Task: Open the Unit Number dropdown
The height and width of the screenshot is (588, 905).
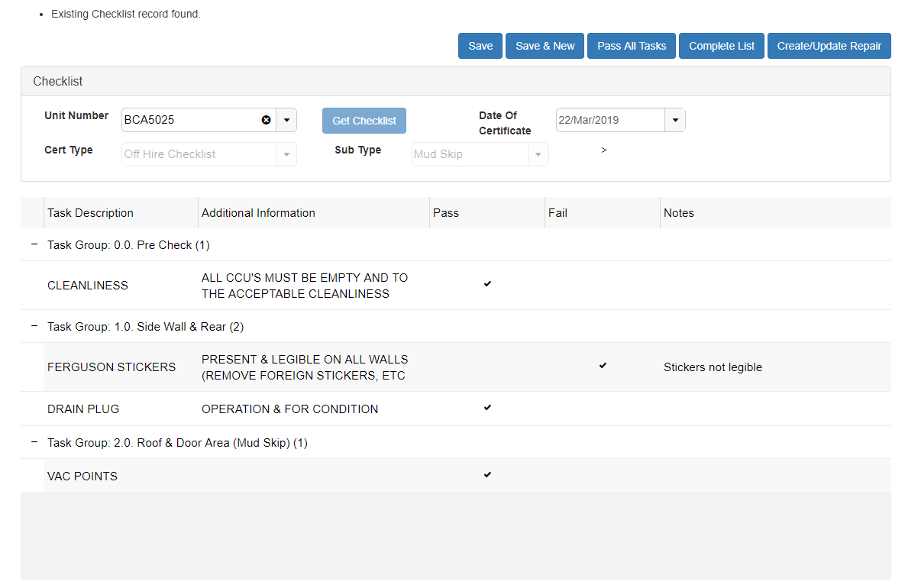Action: click(x=286, y=120)
